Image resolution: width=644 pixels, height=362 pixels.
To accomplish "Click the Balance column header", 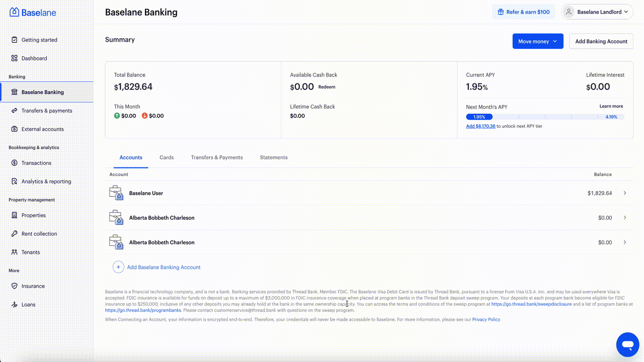I will coord(603,174).
